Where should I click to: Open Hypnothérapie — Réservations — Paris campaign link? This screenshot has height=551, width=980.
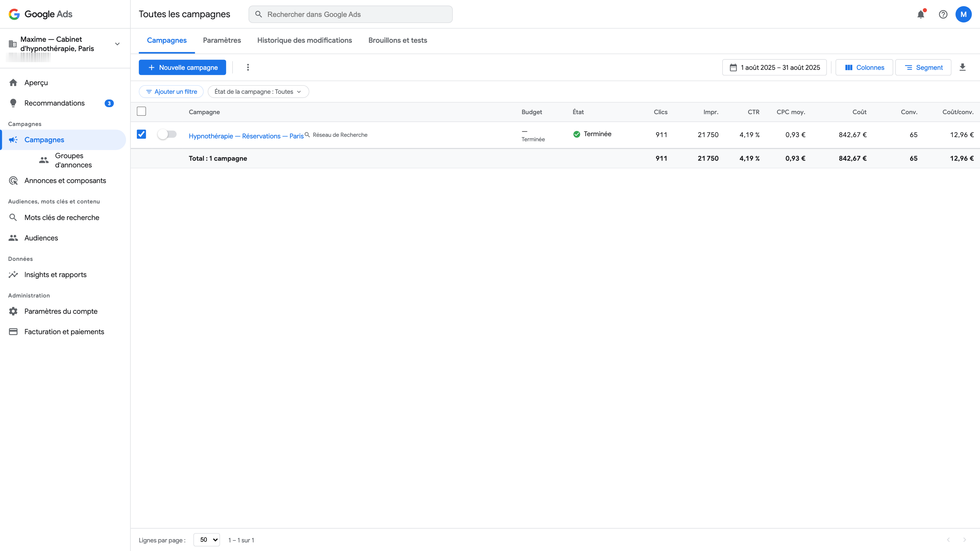[246, 136]
